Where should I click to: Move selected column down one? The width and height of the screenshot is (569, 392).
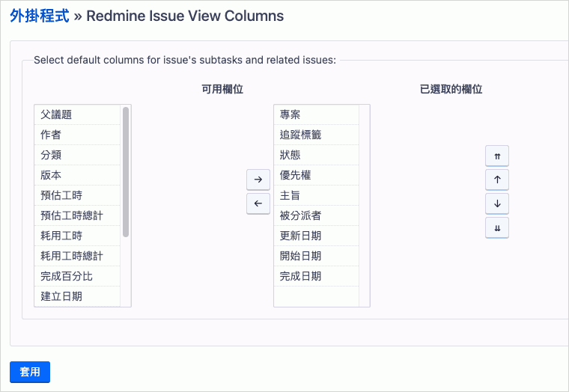tap(497, 203)
